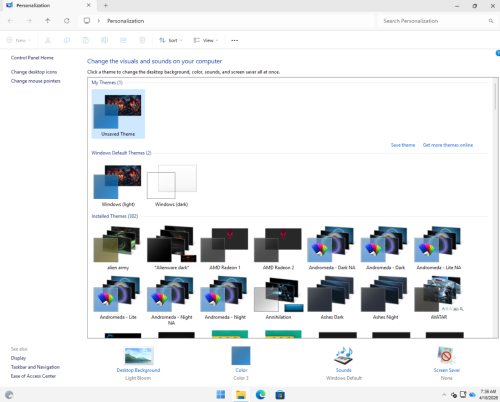500x402 pixels.
Task: Open the Screen Saver settings icon
Action: 446,355
